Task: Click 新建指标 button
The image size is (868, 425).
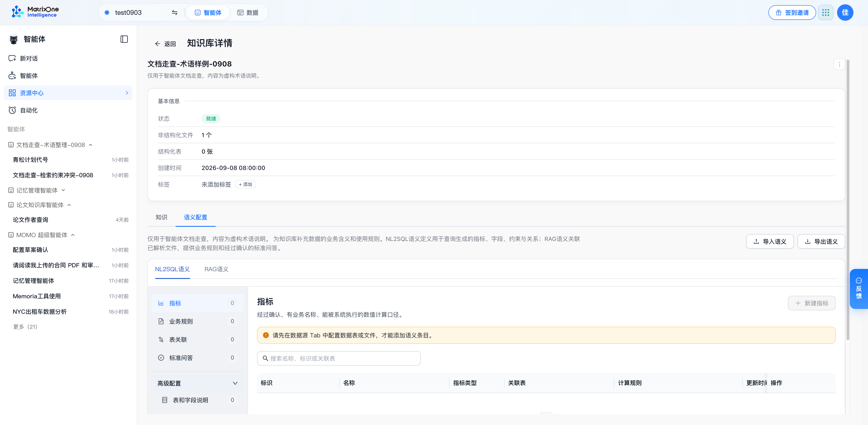Action: click(x=811, y=303)
